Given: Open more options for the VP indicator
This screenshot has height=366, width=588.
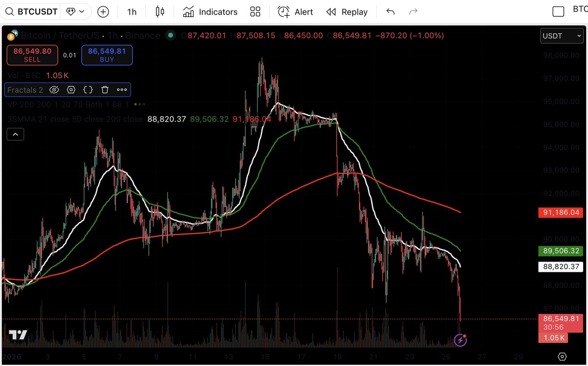Looking at the screenshot, I should (139, 105).
